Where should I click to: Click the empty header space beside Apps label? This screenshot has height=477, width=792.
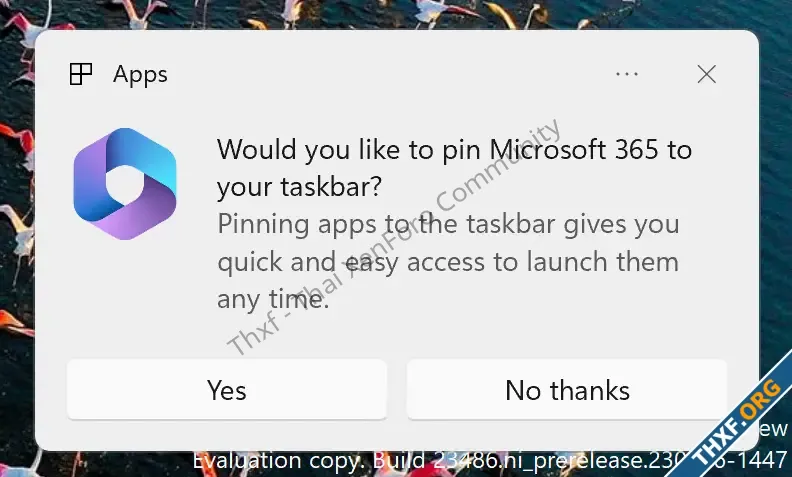pos(389,74)
